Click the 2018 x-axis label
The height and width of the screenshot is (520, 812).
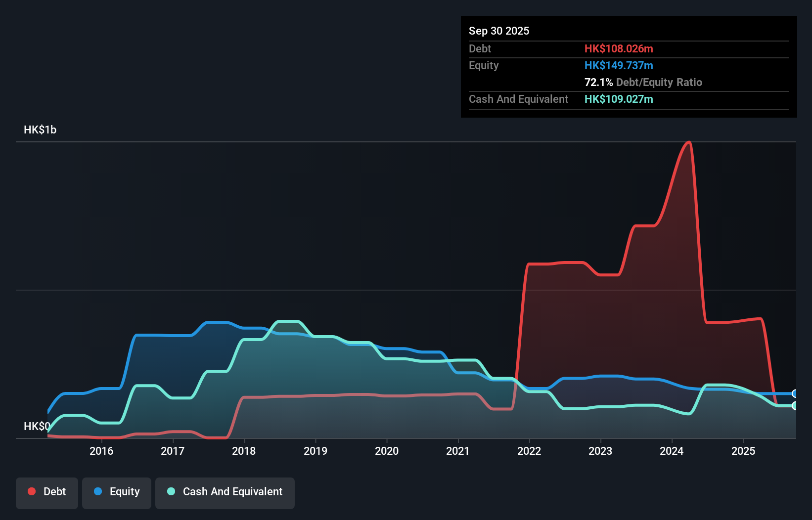(x=244, y=451)
